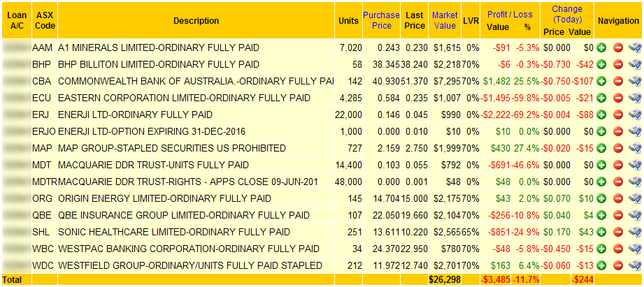Screen dimensions: 644x287
Task: Click the green plus icon in ECU row
Action: click(601, 98)
